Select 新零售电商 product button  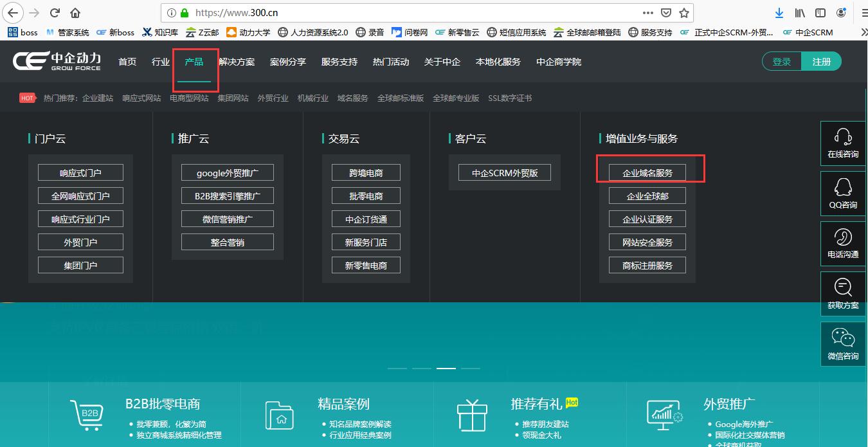[366, 265]
